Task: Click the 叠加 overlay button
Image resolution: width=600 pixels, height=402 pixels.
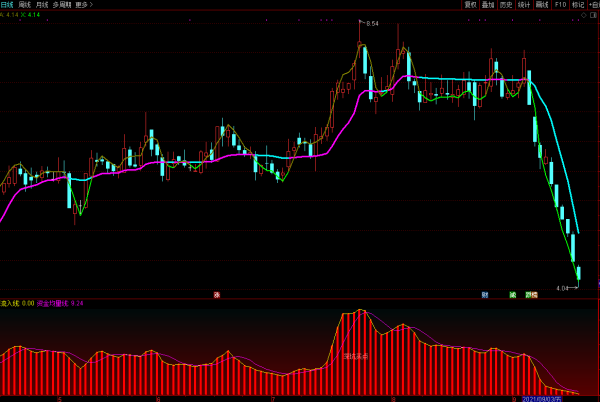Action: click(489, 4)
